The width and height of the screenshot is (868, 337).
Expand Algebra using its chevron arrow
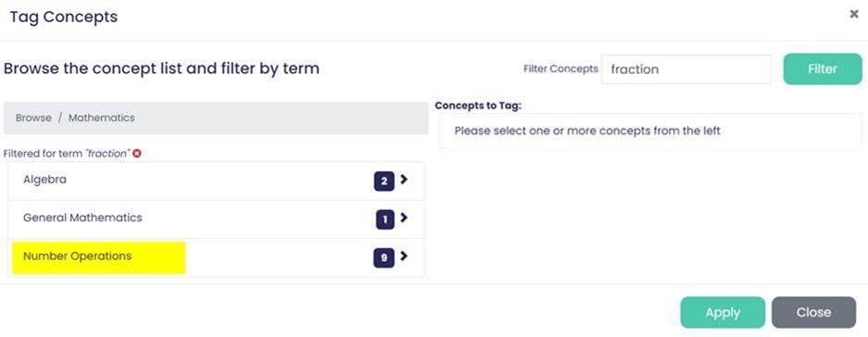[404, 180]
